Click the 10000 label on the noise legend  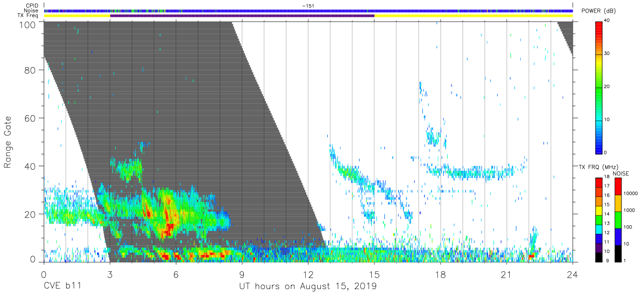click(631, 193)
